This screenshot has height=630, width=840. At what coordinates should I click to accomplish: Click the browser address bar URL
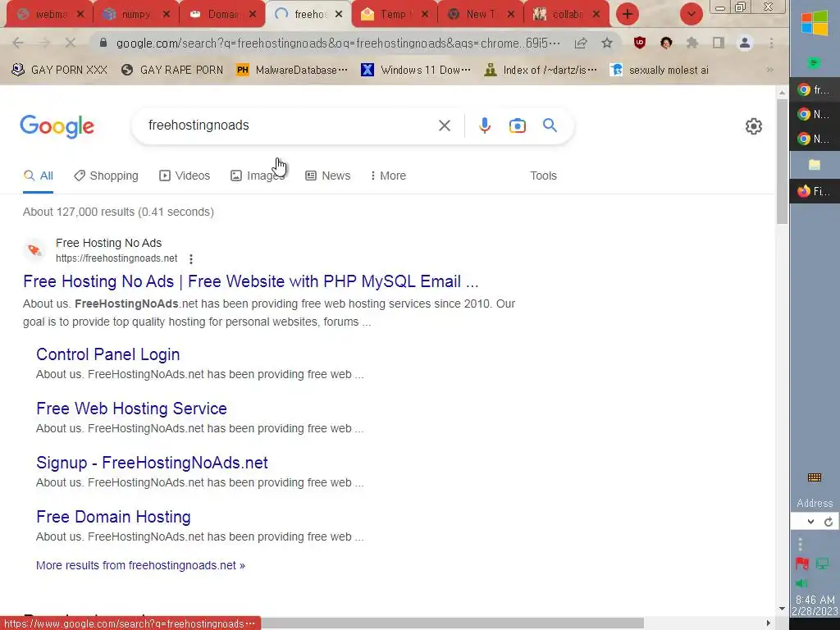[337, 43]
